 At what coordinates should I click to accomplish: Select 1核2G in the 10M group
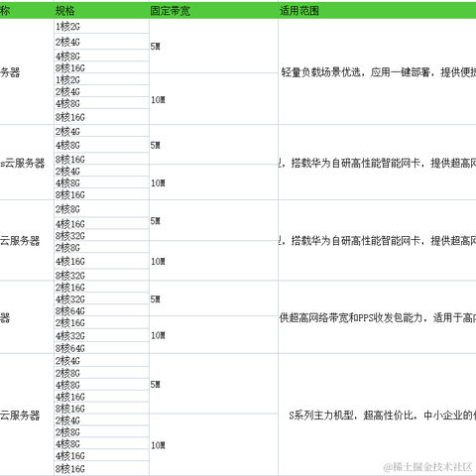click(101, 79)
